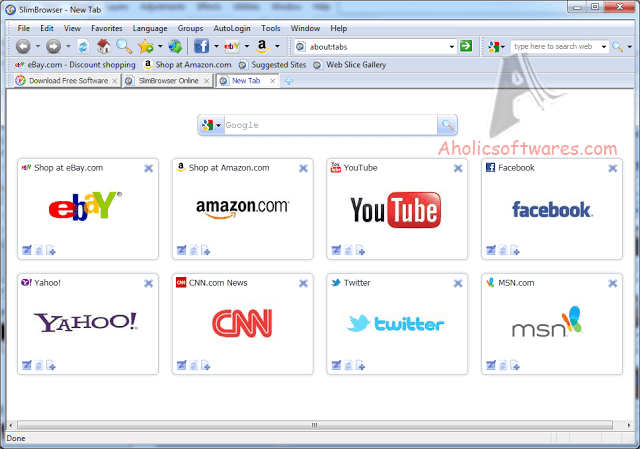Edit the Twitter speed dial tile
This screenshot has height=449, width=640.
click(336, 365)
